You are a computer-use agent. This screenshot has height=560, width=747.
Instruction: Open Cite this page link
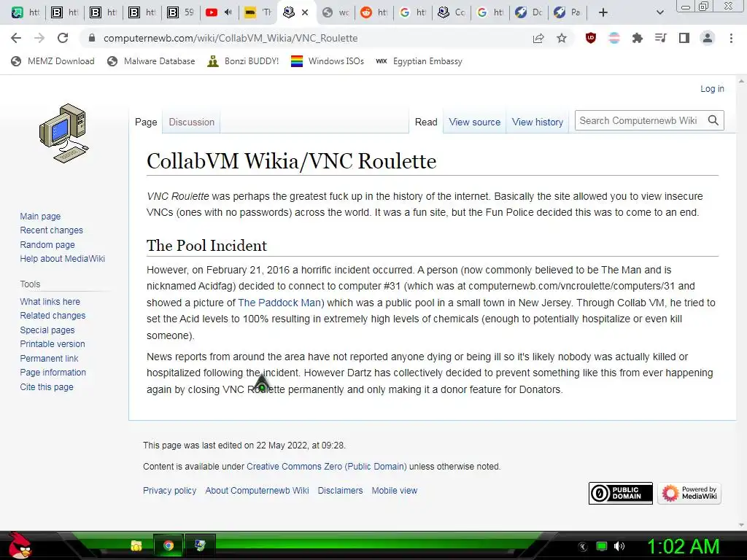pos(47,386)
